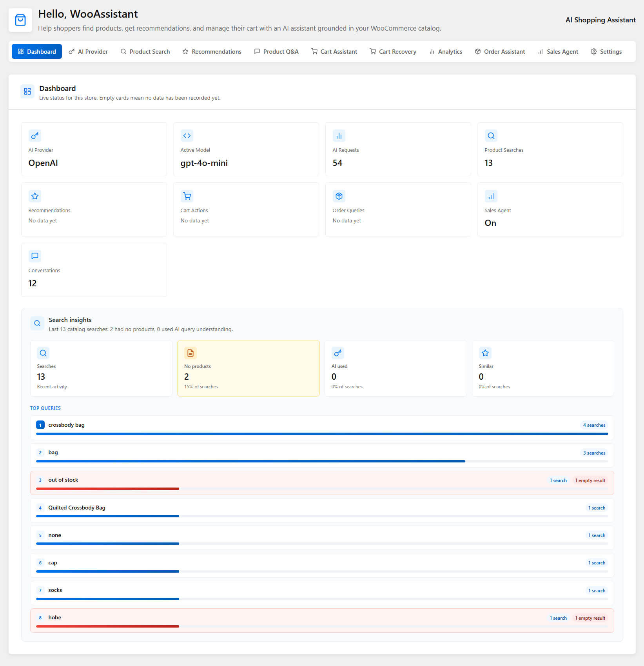644x666 pixels.
Task: Click the AI Shopping Assistant label
Action: coord(600,20)
